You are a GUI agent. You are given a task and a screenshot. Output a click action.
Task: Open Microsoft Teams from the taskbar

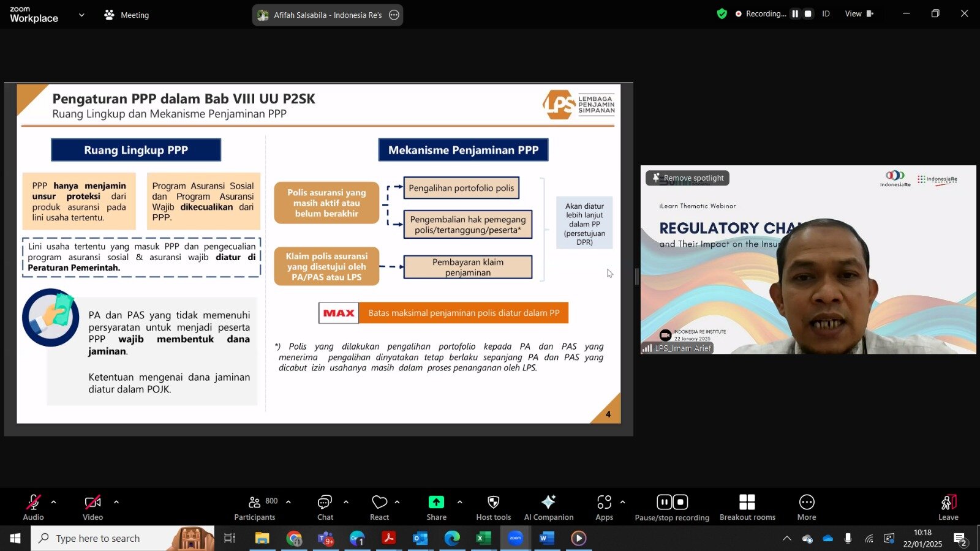(325, 538)
